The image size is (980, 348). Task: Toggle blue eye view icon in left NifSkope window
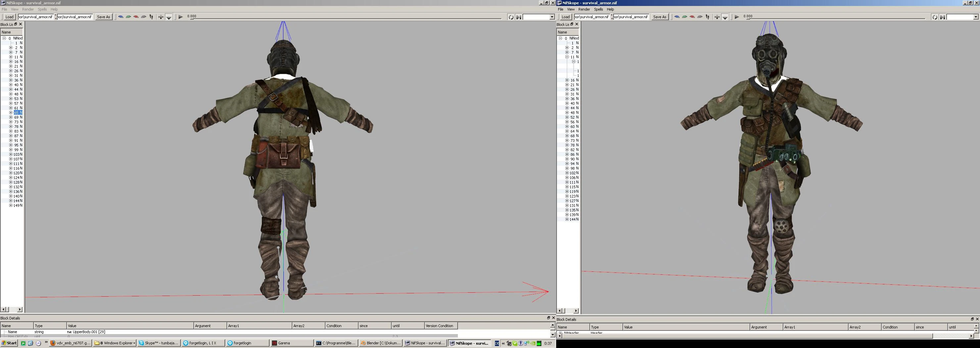[x=121, y=17]
